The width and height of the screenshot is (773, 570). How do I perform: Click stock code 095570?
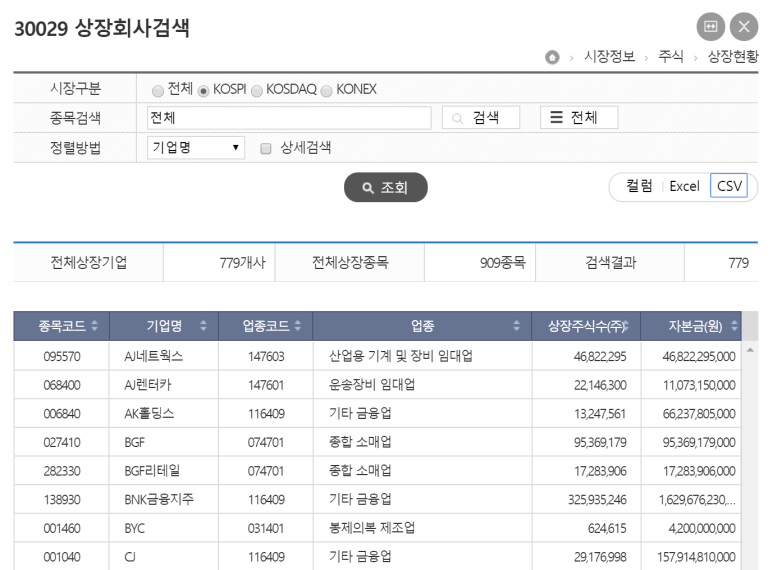coord(62,356)
